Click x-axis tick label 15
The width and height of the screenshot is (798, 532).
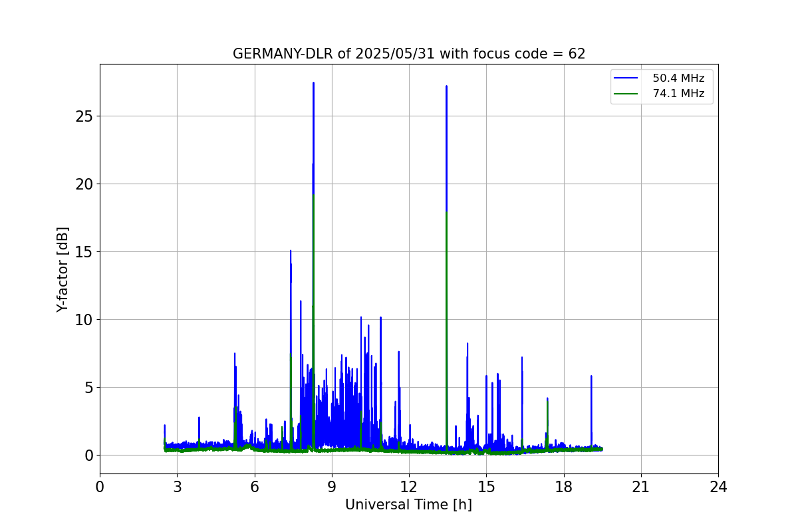[x=486, y=487]
